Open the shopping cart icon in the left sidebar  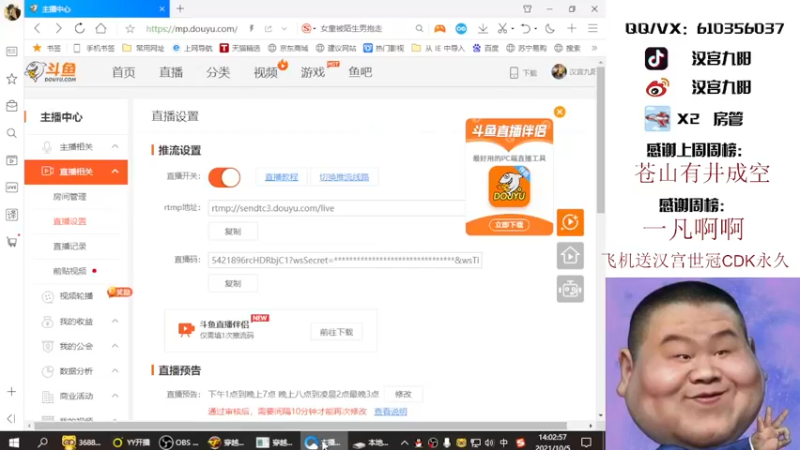[11, 242]
